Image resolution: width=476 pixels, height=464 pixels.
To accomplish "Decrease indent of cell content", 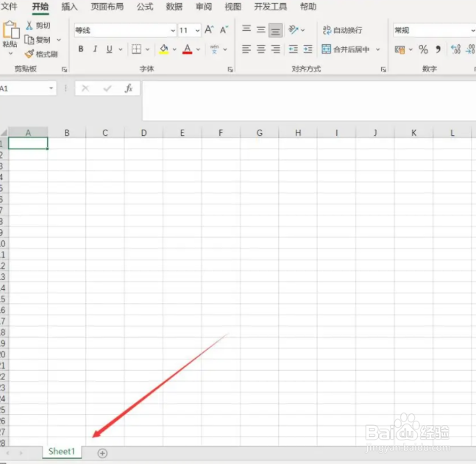I will [x=294, y=49].
